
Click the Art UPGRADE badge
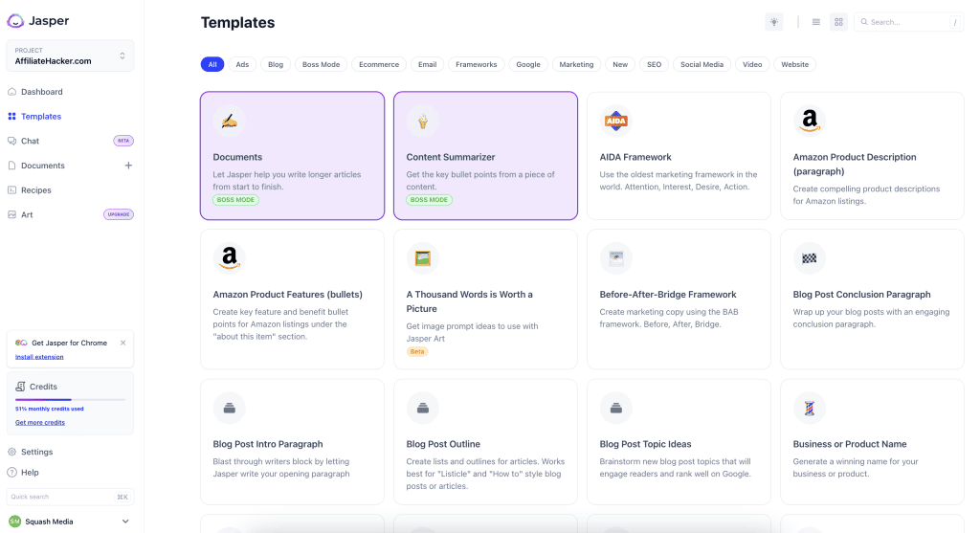(118, 214)
